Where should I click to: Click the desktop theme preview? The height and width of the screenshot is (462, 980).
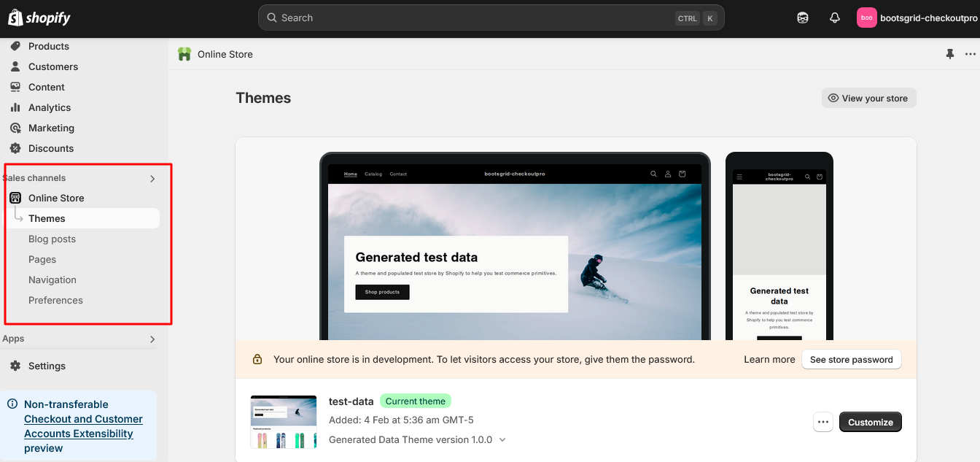click(x=515, y=246)
